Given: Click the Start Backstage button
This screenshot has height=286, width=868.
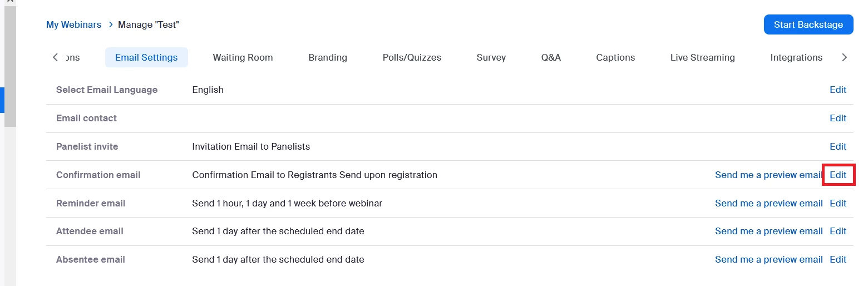Looking at the screenshot, I should click(x=808, y=24).
